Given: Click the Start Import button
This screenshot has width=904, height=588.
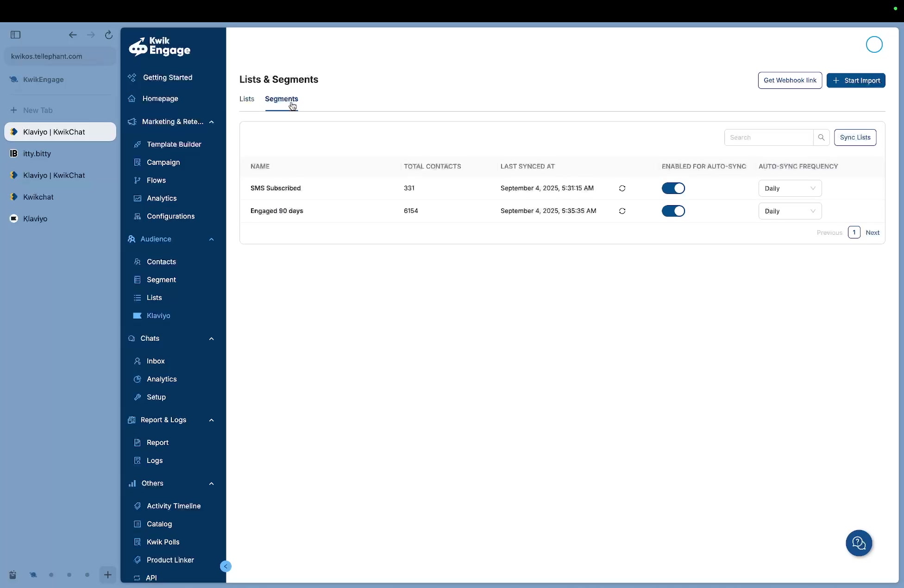Looking at the screenshot, I should pyautogui.click(x=856, y=81).
